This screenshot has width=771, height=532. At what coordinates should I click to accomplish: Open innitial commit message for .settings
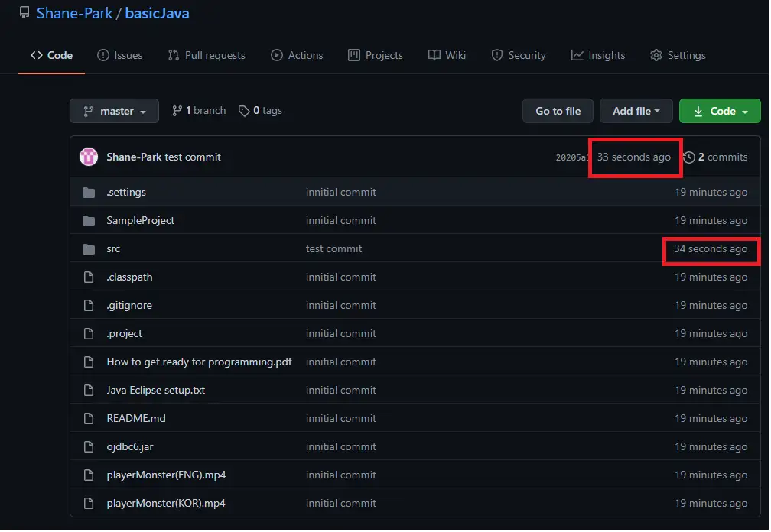coord(341,193)
